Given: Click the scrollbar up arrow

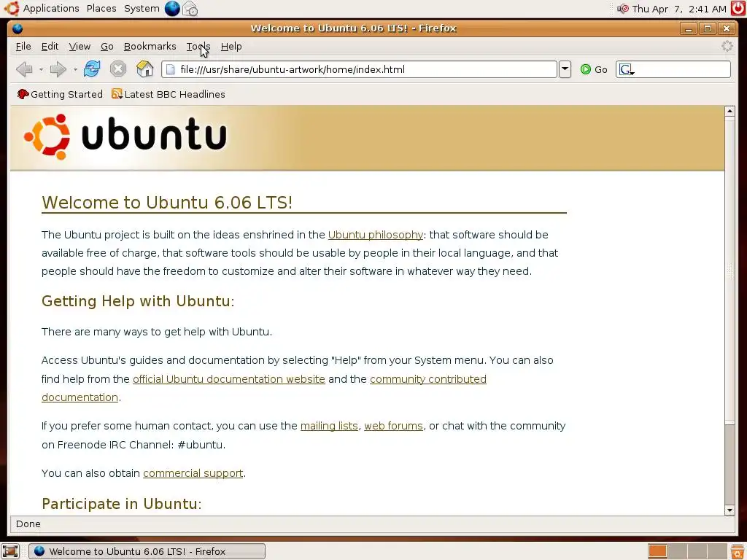Looking at the screenshot, I should coord(729,112).
